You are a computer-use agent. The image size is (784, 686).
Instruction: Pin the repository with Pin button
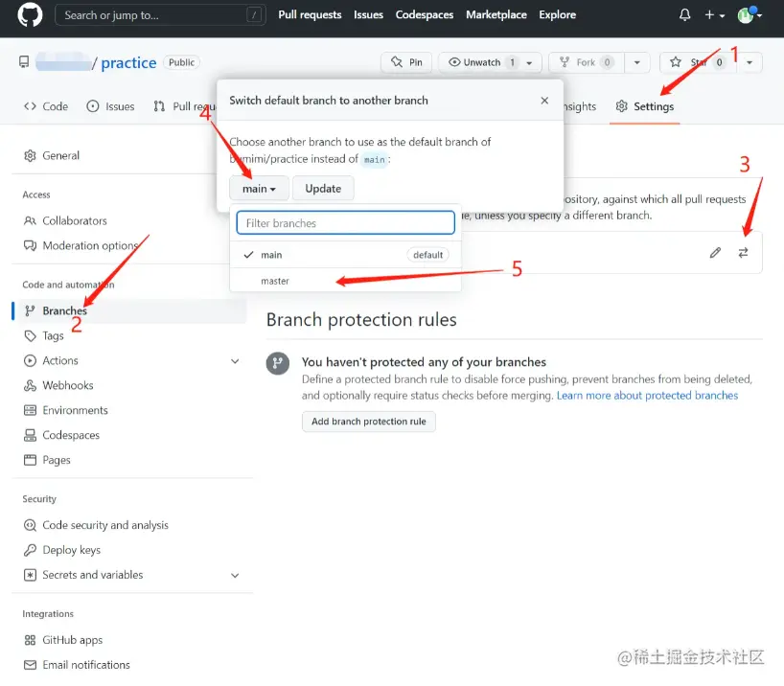[x=406, y=62]
